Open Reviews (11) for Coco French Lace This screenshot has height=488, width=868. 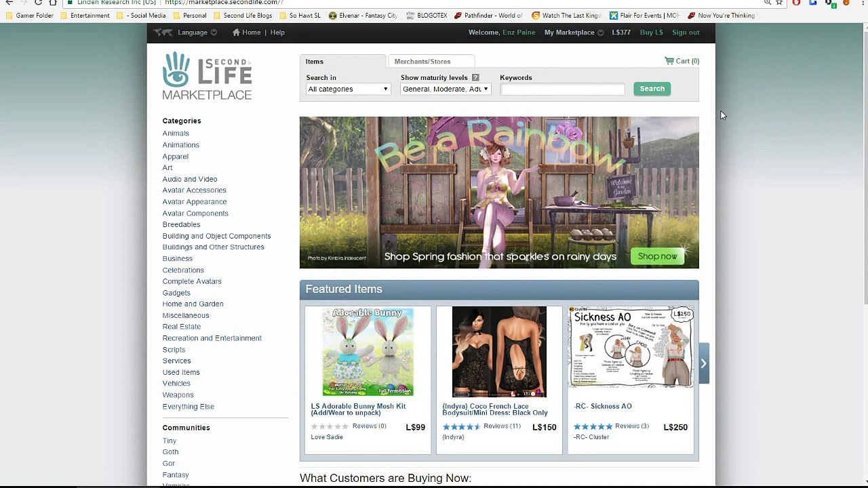pyautogui.click(x=502, y=426)
